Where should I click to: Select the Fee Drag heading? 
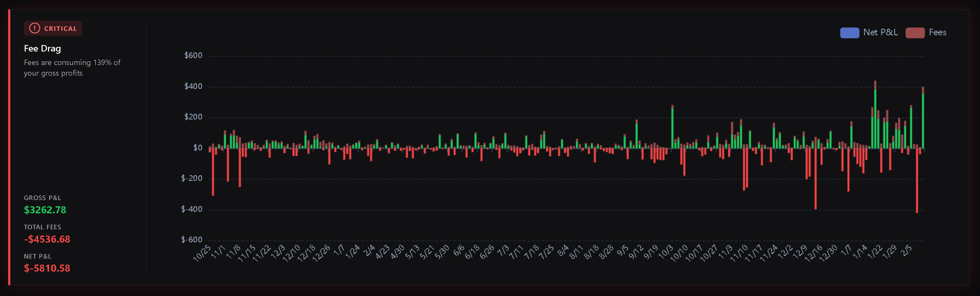pos(42,49)
